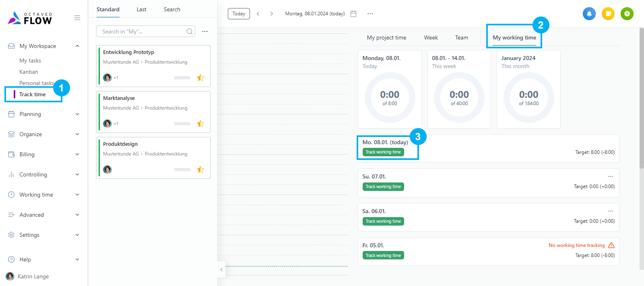Select the My working time tab

pyautogui.click(x=514, y=37)
